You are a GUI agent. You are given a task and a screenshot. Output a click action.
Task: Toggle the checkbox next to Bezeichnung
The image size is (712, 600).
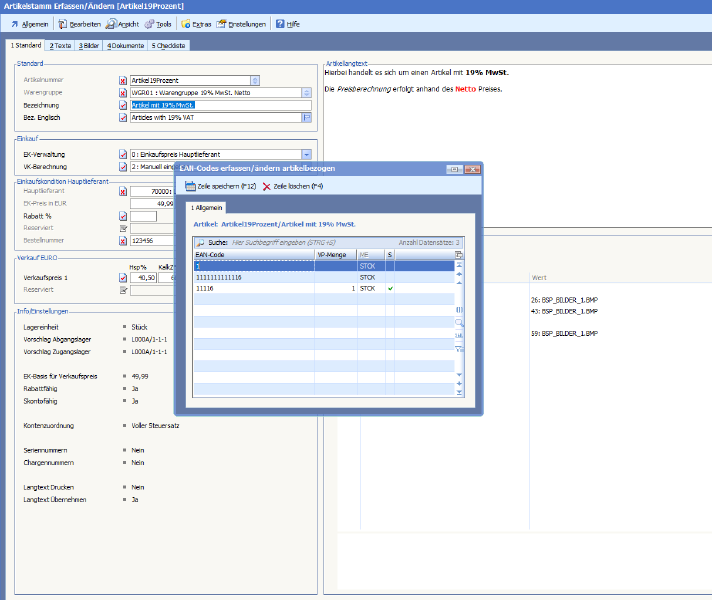pos(124,105)
